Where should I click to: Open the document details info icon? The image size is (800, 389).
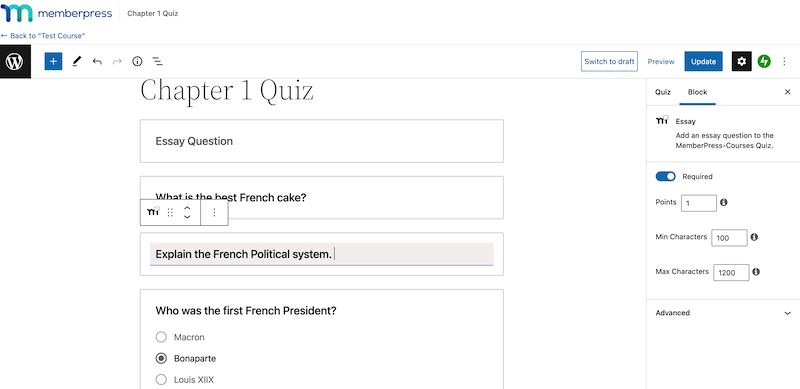click(x=137, y=61)
